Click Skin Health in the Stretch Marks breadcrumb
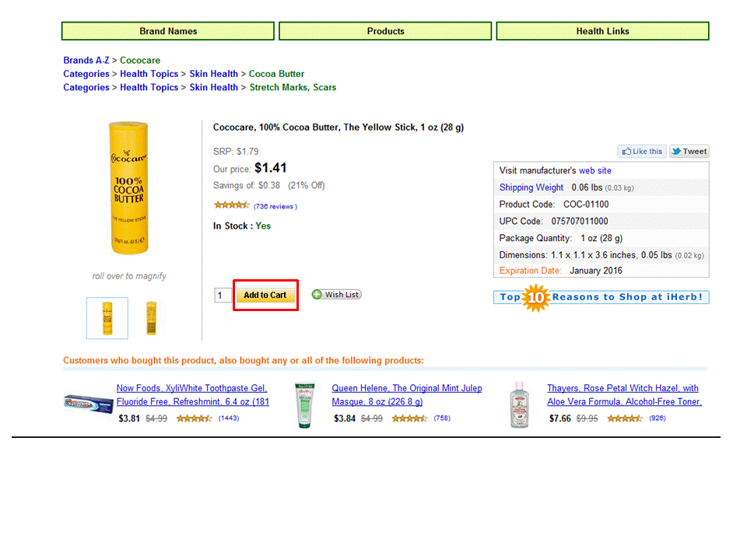Viewport: 747px width, 560px height. 213,87
